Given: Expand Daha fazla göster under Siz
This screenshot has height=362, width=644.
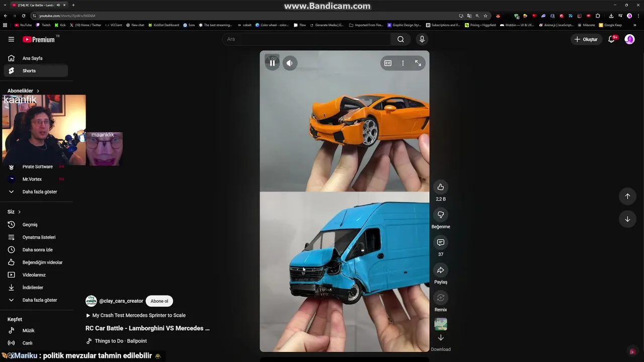Looking at the screenshot, I should click(36, 300).
